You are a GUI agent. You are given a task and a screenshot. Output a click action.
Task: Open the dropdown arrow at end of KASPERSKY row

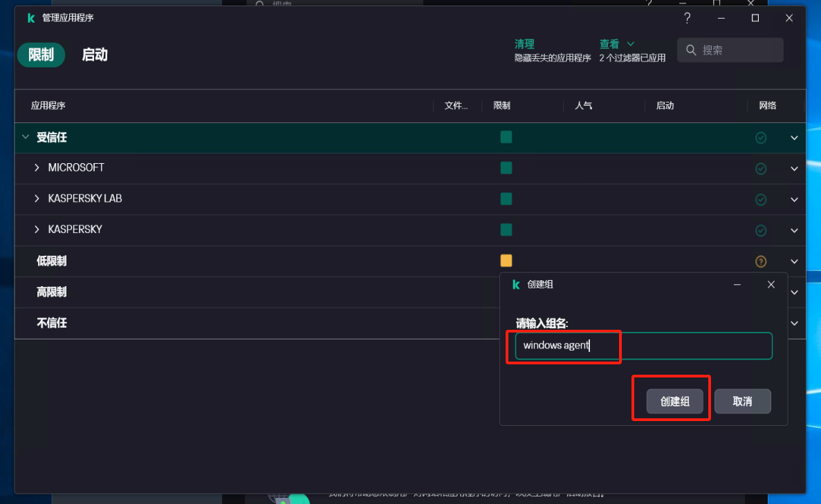click(794, 231)
